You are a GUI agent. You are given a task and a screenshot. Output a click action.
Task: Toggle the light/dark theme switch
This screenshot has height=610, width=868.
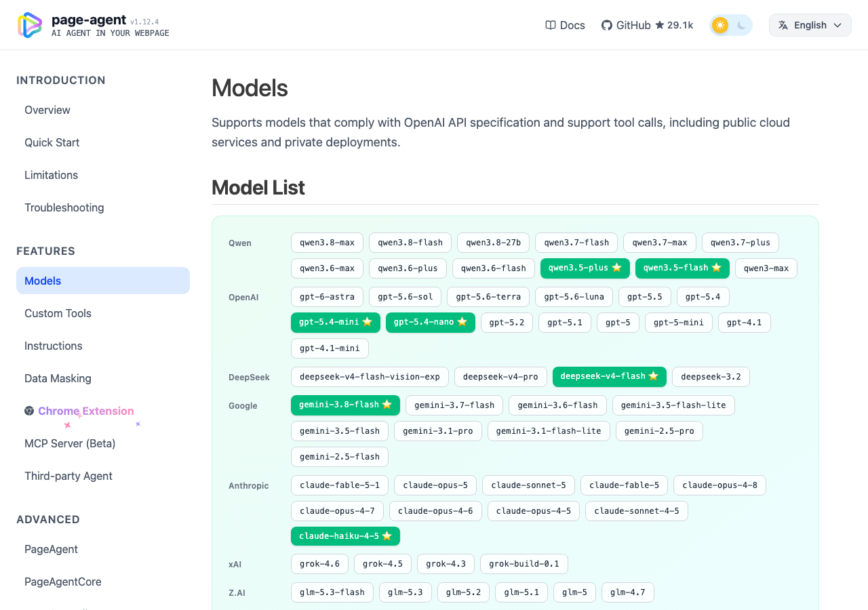click(x=731, y=25)
